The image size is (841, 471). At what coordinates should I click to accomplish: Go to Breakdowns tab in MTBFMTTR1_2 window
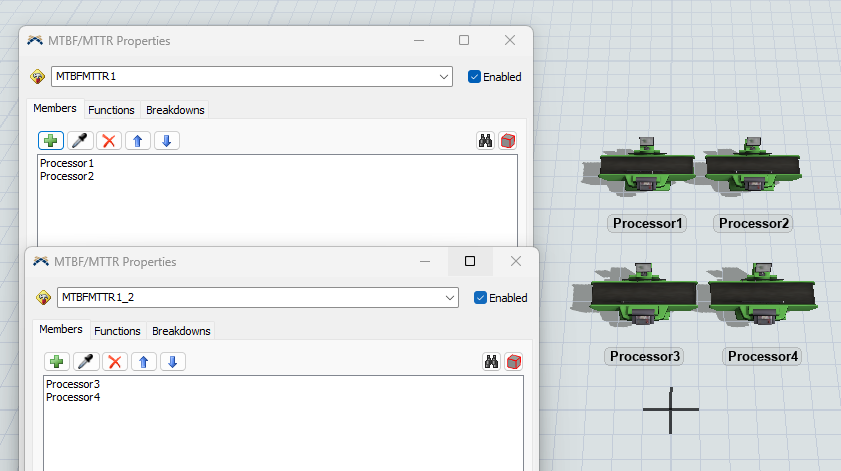[x=181, y=331]
